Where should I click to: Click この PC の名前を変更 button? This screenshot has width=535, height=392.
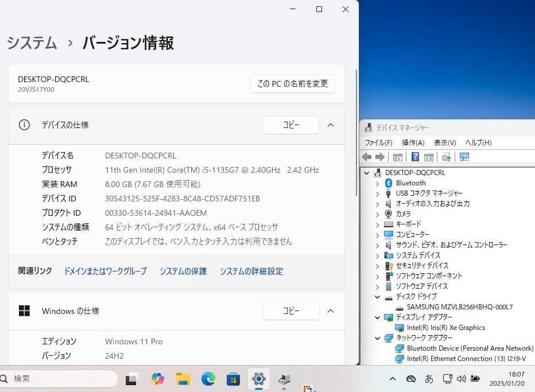[293, 84]
